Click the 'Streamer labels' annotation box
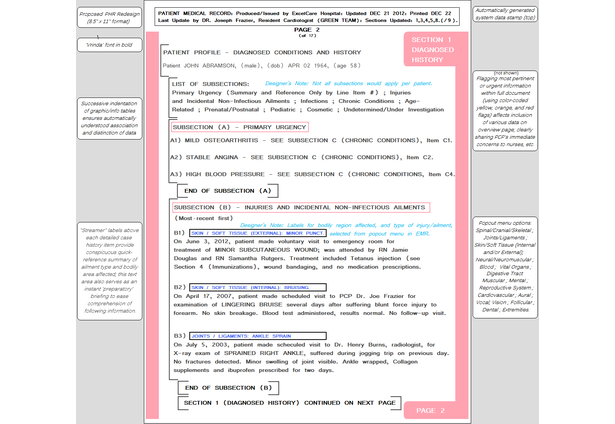The height and width of the screenshot is (424, 615). [109, 271]
